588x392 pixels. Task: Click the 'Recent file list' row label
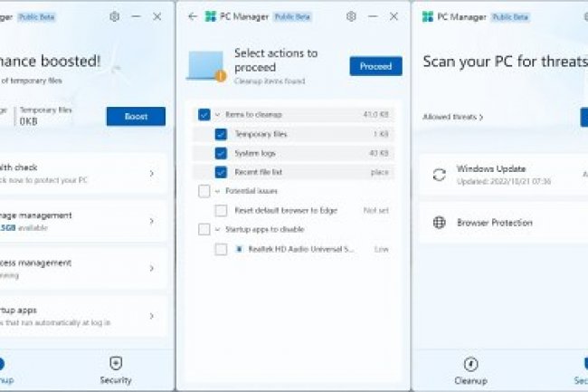[x=259, y=172]
